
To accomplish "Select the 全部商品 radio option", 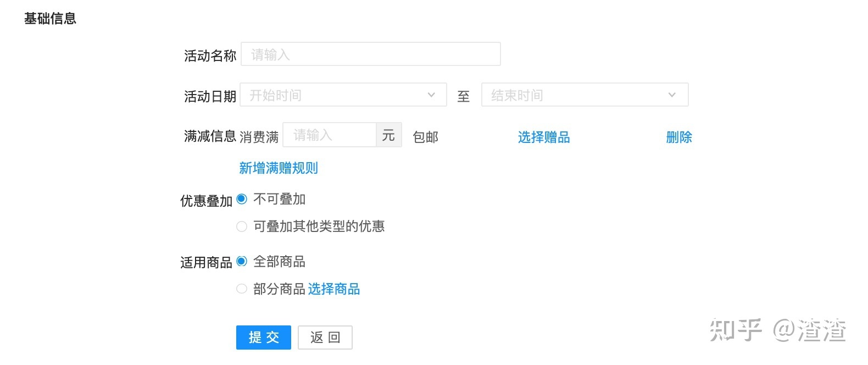I will [242, 262].
